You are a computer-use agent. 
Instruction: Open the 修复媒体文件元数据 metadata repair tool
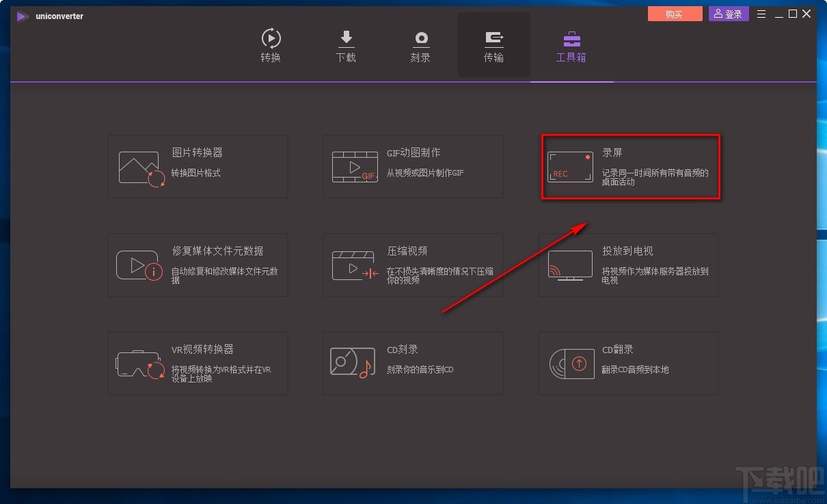click(x=197, y=265)
